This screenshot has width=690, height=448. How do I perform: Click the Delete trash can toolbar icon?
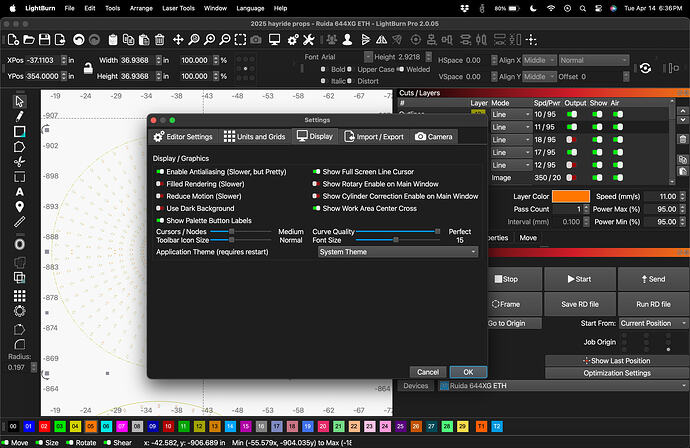click(160, 40)
